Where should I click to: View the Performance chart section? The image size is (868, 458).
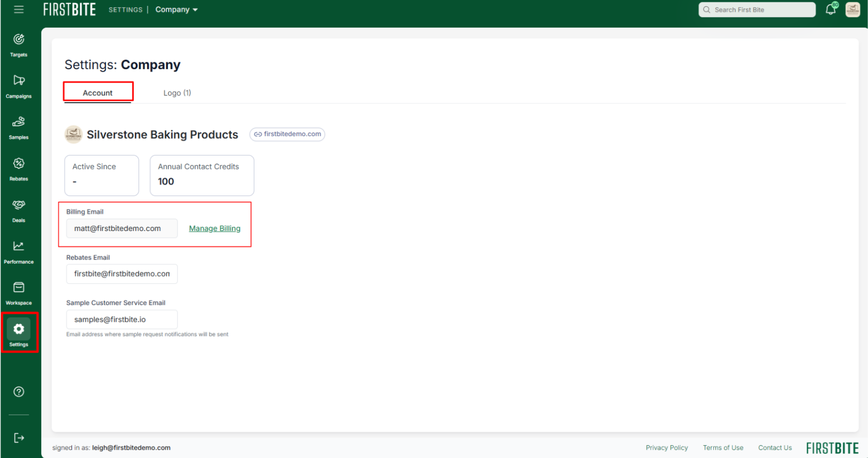click(18, 252)
